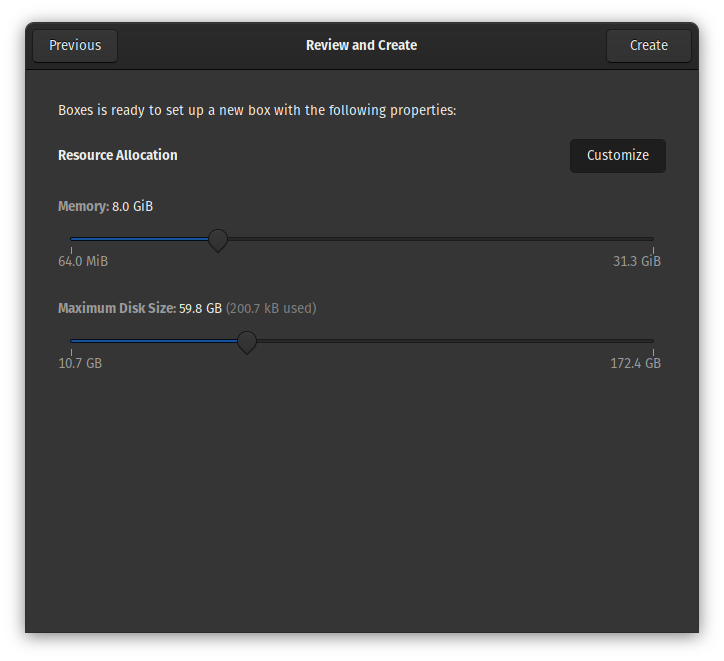
Task: Click the Maximum Disk Size slider handle
Action: coord(246,342)
